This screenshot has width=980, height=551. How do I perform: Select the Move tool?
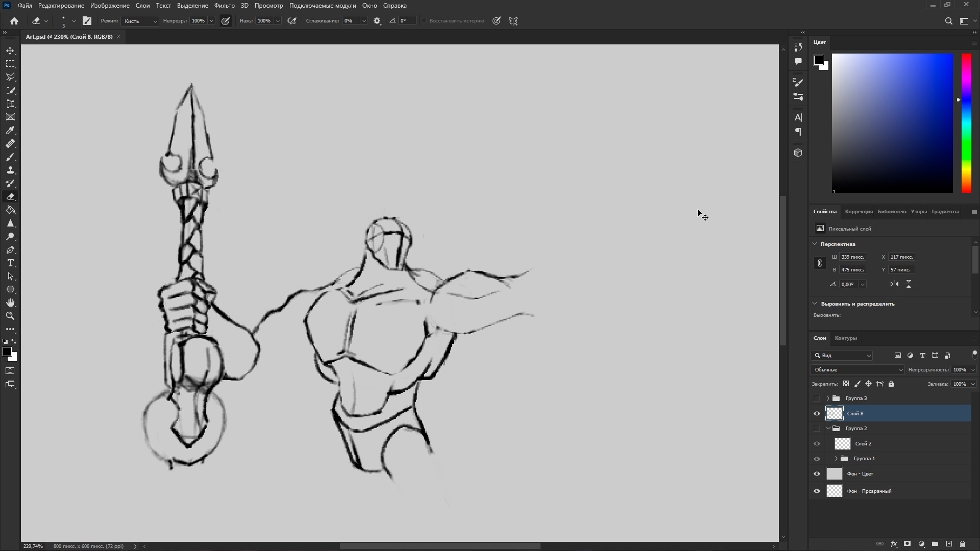[10, 51]
